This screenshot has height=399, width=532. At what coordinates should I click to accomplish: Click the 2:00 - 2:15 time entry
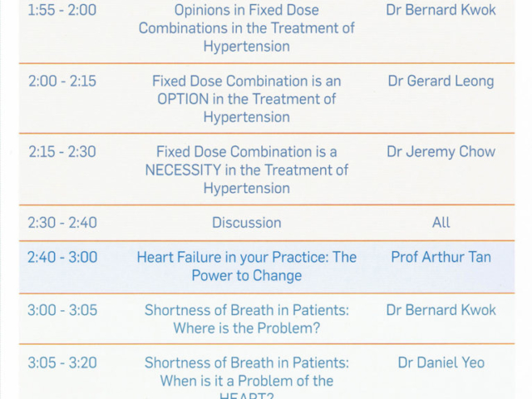62,81
